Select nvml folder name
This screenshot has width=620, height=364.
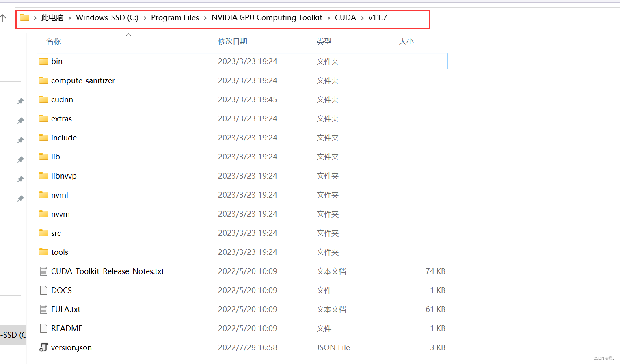(x=60, y=195)
